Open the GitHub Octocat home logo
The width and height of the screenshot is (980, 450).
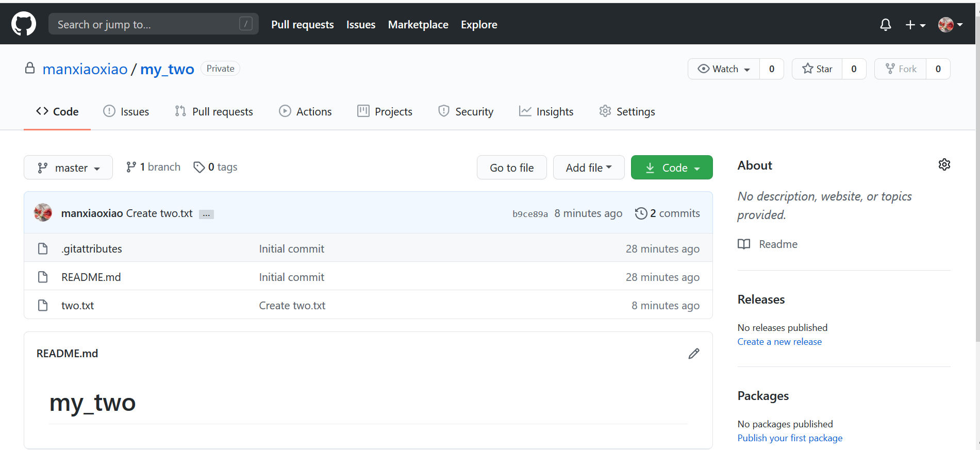tap(24, 24)
